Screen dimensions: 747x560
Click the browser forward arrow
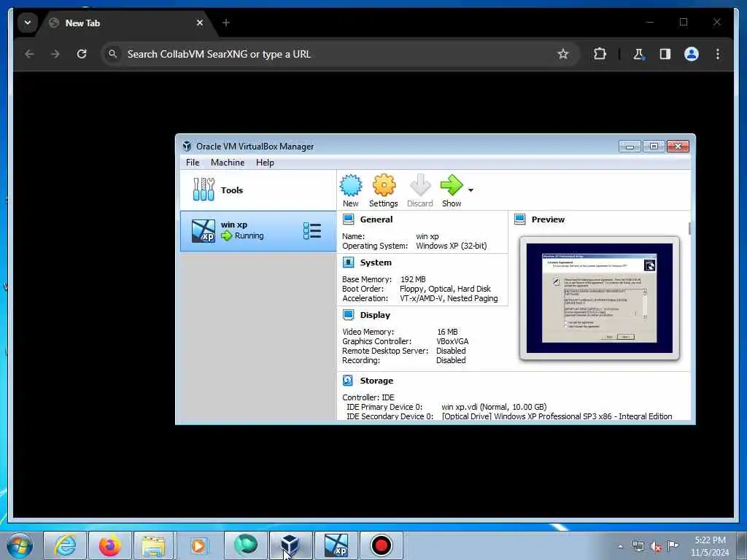pyautogui.click(x=55, y=54)
